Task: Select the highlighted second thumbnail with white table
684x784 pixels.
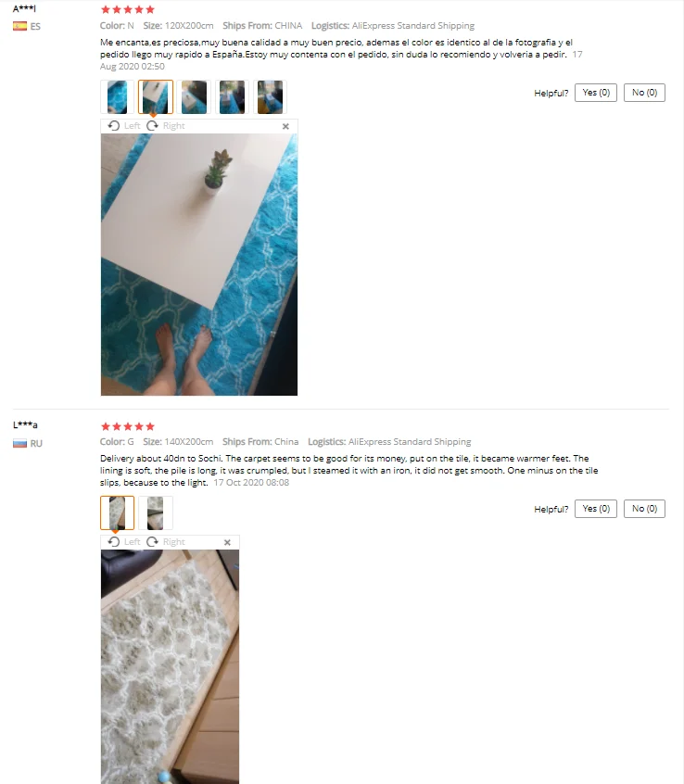Action: [156, 97]
